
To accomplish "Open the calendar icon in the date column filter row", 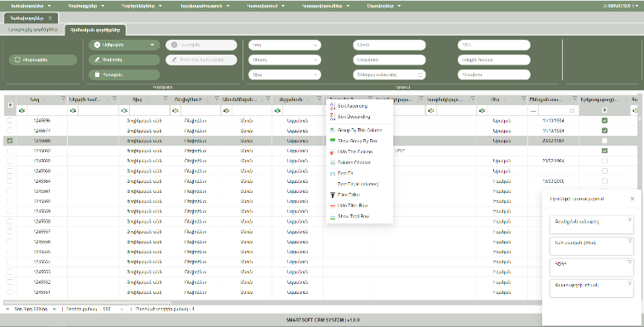I will click(x=573, y=110).
